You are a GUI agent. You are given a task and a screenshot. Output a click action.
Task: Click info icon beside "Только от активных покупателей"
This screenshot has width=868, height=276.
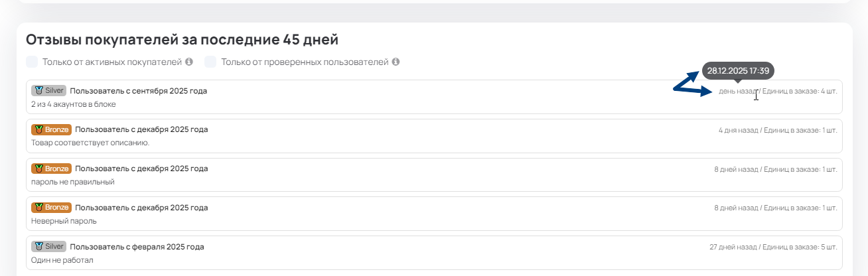click(x=189, y=62)
